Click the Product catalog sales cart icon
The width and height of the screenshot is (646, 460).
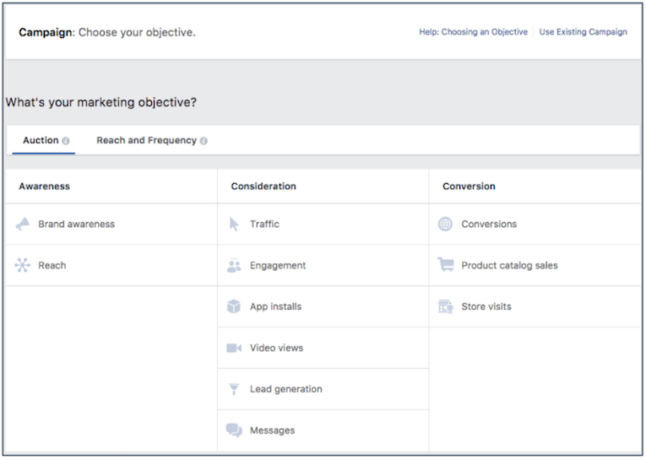coord(445,265)
